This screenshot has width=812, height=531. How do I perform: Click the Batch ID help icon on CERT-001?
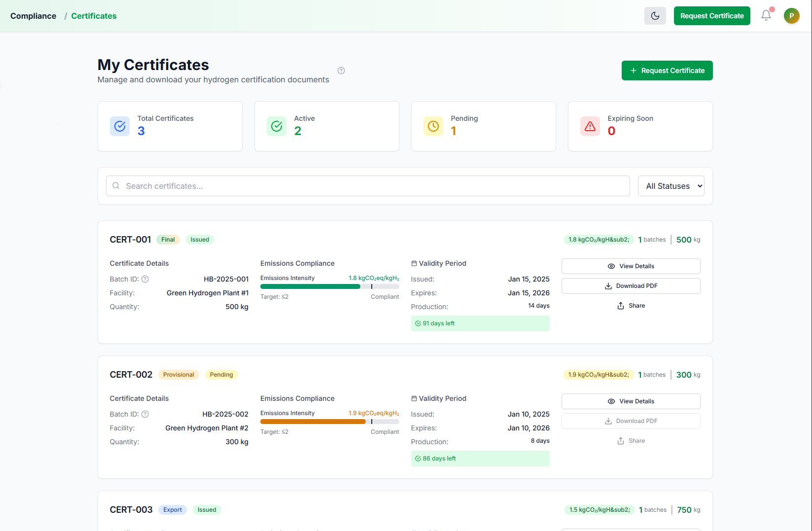click(x=145, y=279)
